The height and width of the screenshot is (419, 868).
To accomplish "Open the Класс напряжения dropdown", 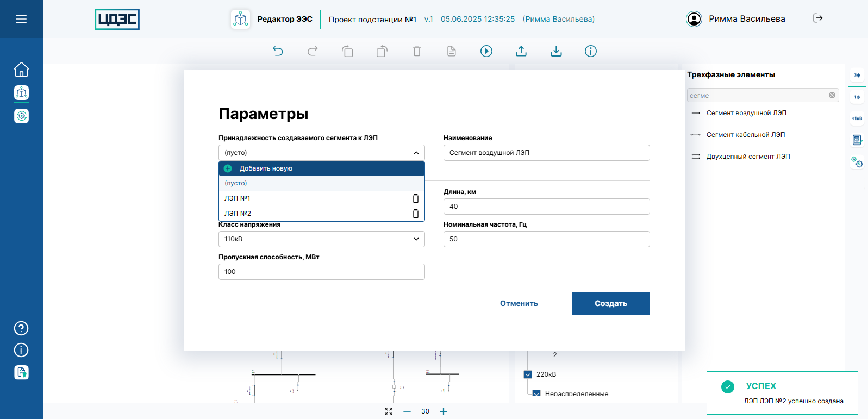I will click(x=321, y=239).
